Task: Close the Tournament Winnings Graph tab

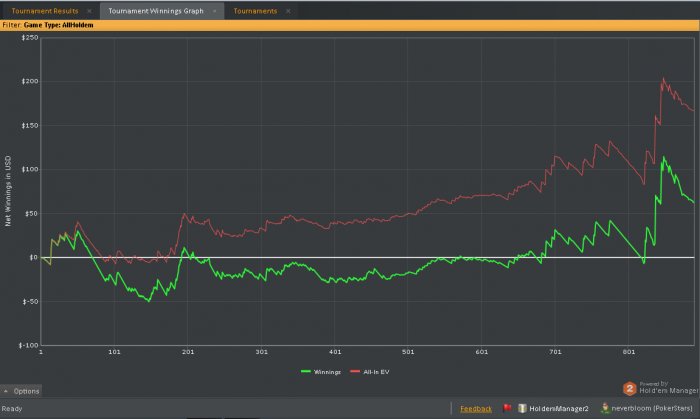Action: click(215, 11)
